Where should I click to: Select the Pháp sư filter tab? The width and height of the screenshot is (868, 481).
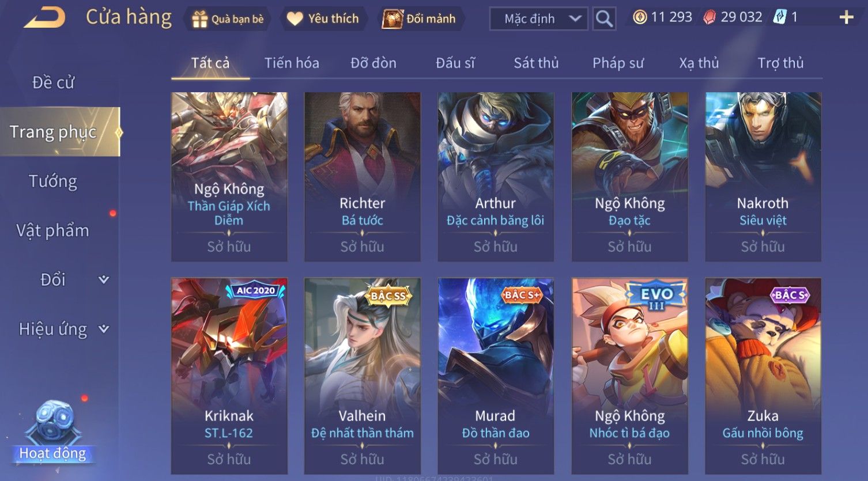[x=618, y=63]
